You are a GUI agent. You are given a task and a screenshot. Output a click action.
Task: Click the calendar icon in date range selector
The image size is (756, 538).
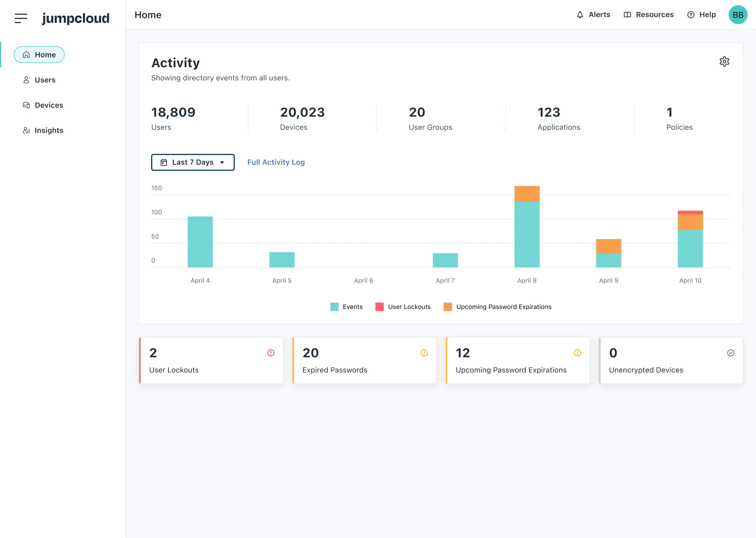point(164,162)
